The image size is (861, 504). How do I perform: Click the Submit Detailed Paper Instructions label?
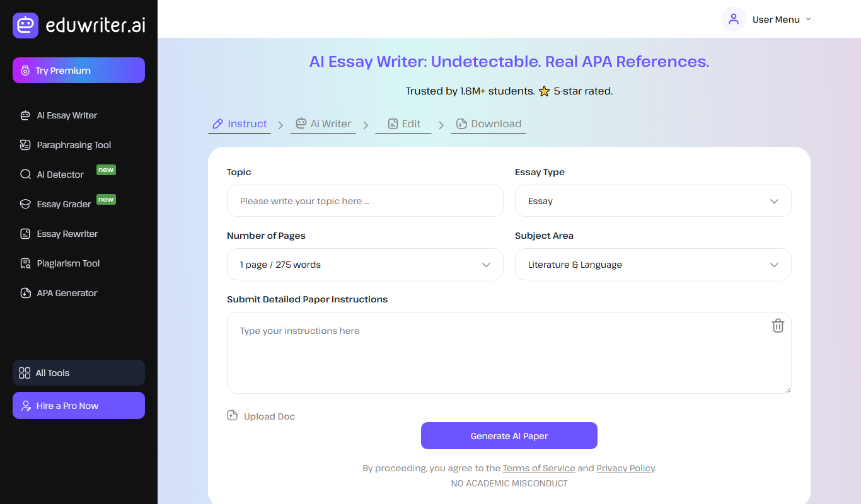coord(307,299)
